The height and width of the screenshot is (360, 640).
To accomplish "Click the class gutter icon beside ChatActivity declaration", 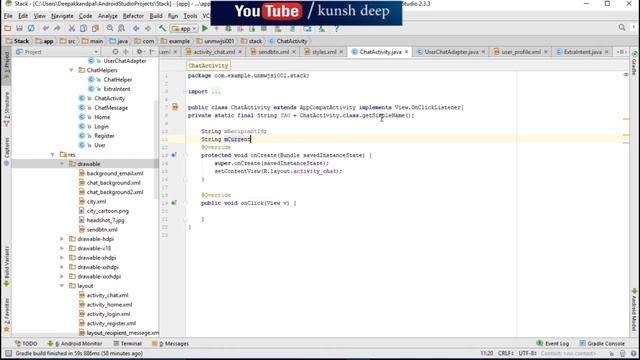I will point(175,107).
